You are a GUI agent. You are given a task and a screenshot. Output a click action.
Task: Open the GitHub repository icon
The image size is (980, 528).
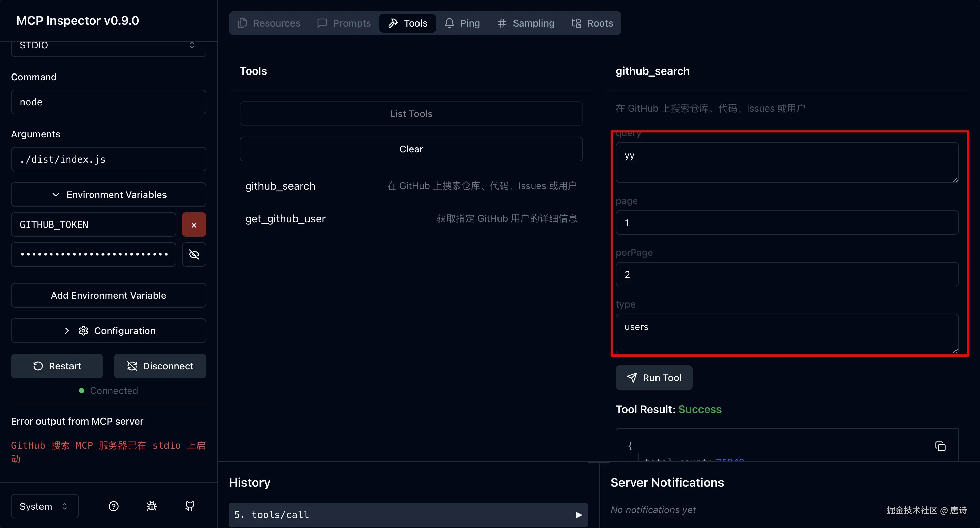189,506
